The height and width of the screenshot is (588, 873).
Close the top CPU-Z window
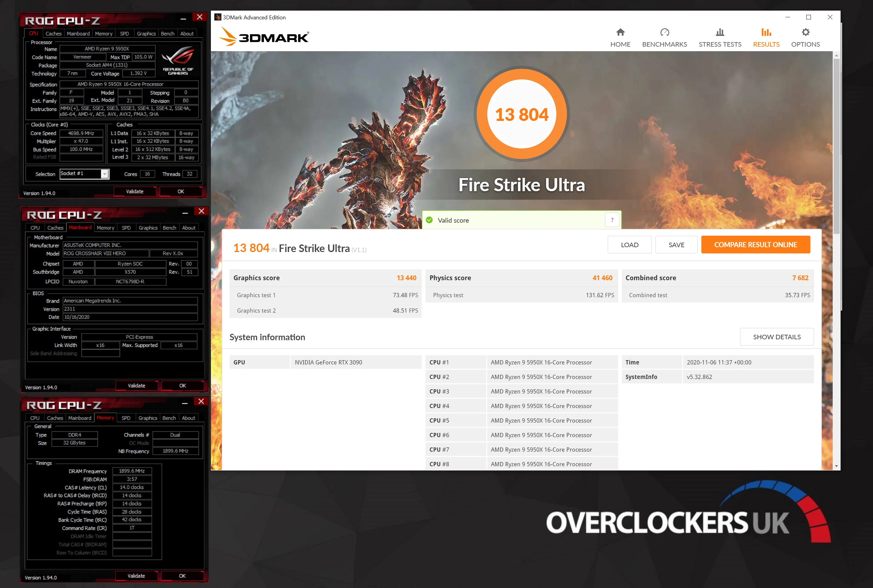(199, 17)
